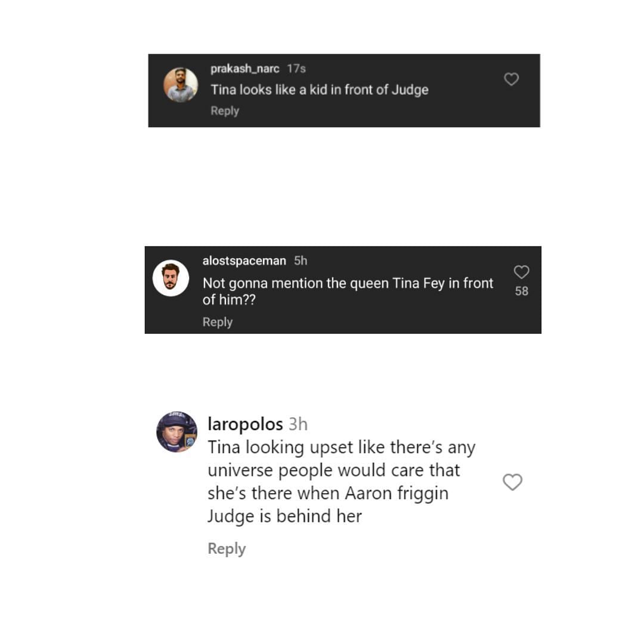Reply to alostspaceman's comment
This screenshot has height=644, width=644.
[217, 322]
